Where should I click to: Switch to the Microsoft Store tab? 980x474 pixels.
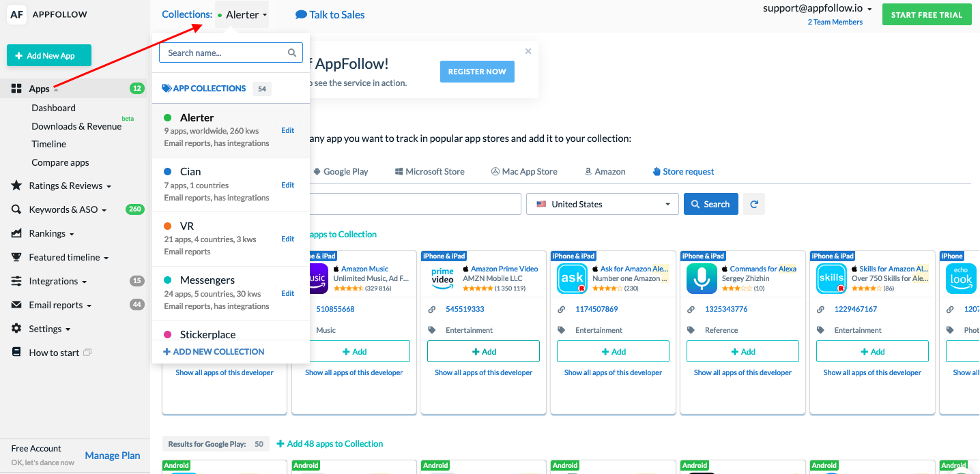coord(429,171)
